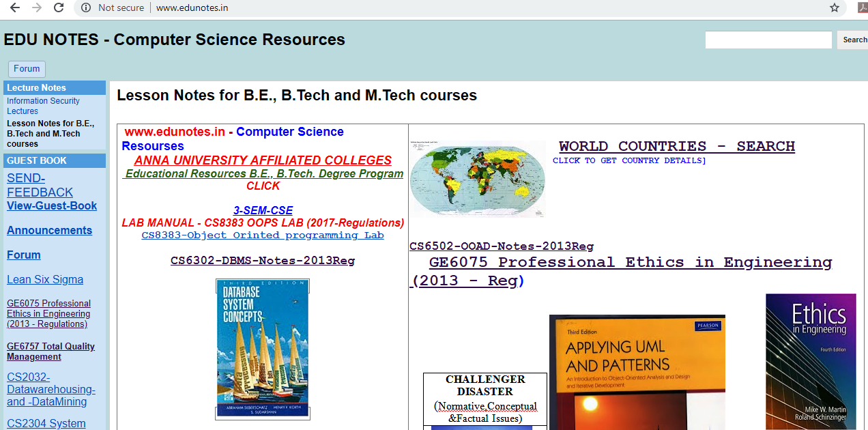The width and height of the screenshot is (868, 430).
Task: Reload the edunotes page
Action: click(59, 8)
